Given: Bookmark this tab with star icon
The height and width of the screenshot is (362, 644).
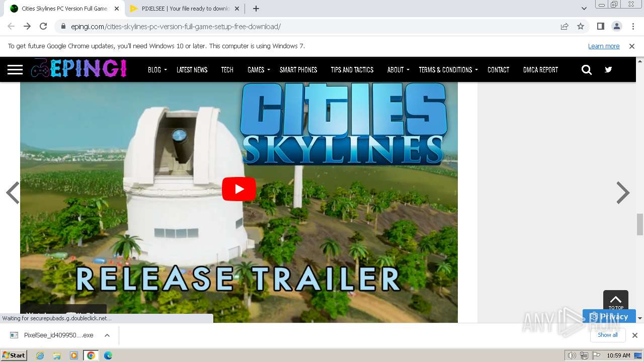Looking at the screenshot, I should pos(581,27).
